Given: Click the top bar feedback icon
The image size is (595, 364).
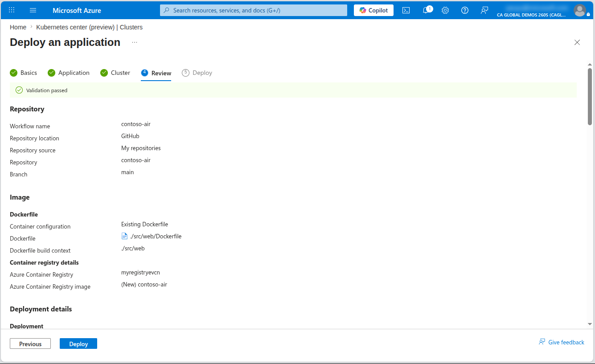Looking at the screenshot, I should click(484, 10).
